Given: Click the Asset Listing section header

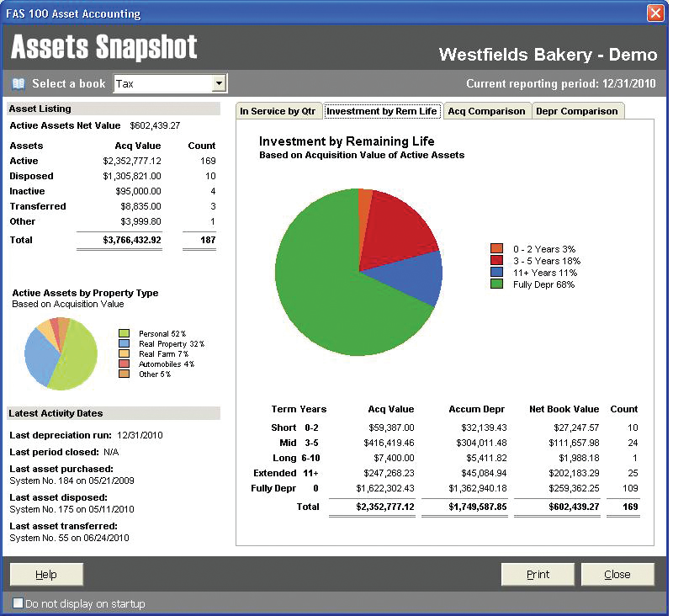Looking at the screenshot, I should [x=114, y=109].
